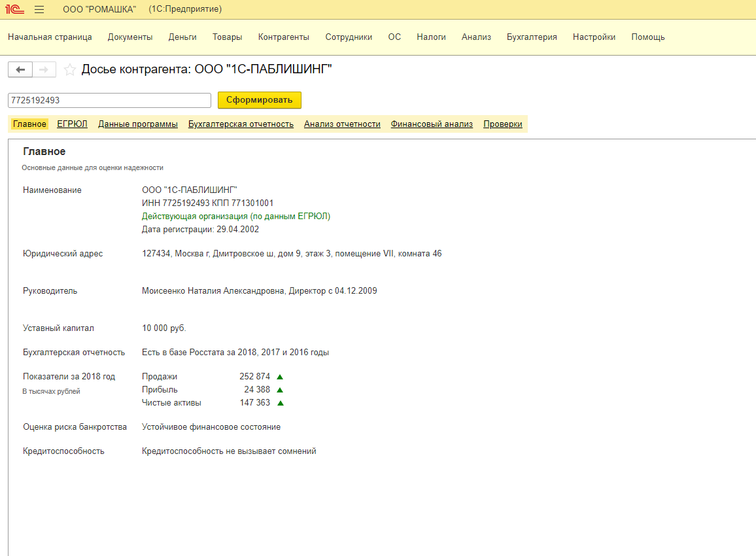Switch to the ЕГРЮЛ tab
Image resolution: width=756 pixels, height=556 pixels.
pos(73,124)
